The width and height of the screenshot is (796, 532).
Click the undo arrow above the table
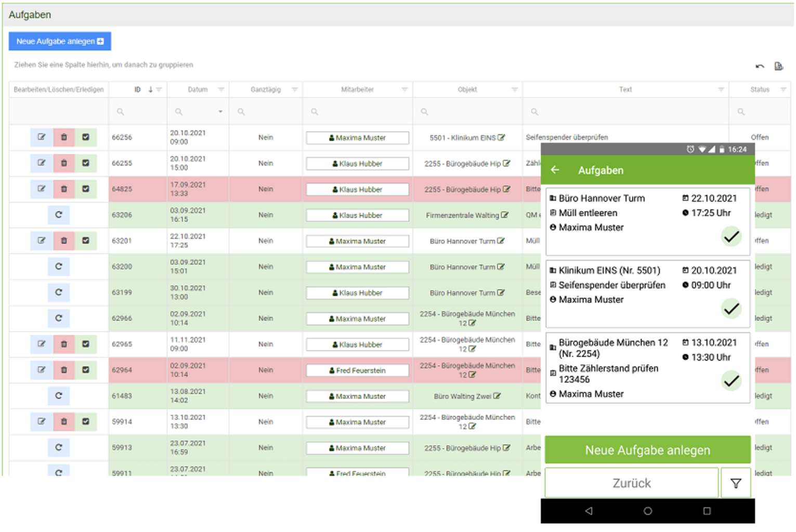click(x=760, y=66)
